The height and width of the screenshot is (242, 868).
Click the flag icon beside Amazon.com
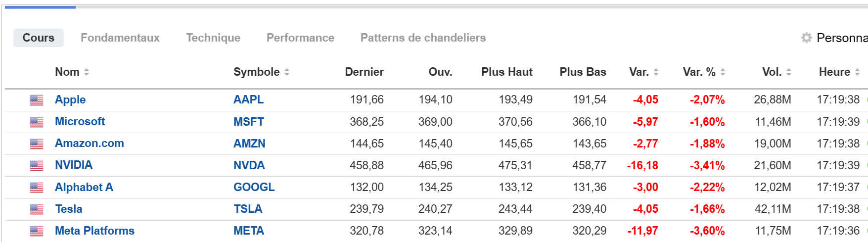pos(37,144)
